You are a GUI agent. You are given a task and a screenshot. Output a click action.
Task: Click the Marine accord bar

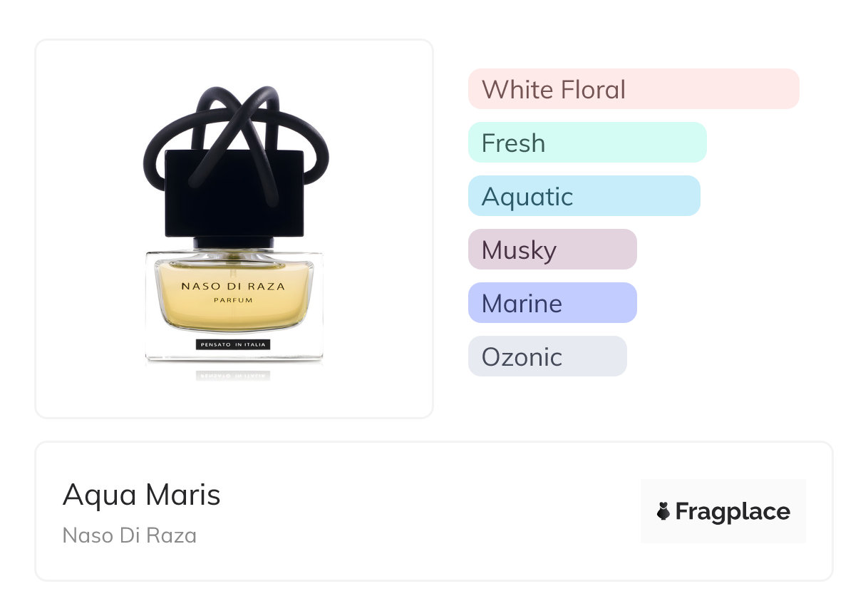click(552, 303)
